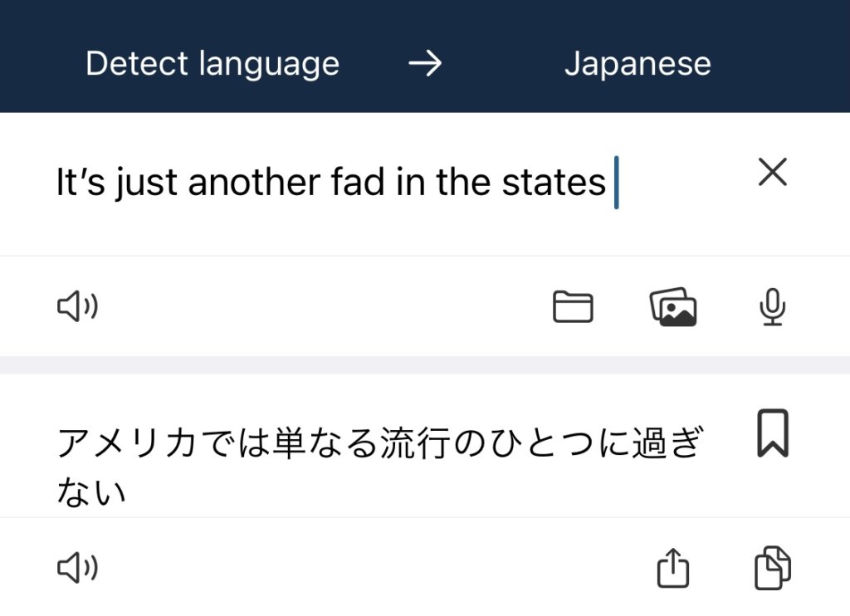Open the folder icon for document translation
The image size is (850, 616).
(x=573, y=308)
